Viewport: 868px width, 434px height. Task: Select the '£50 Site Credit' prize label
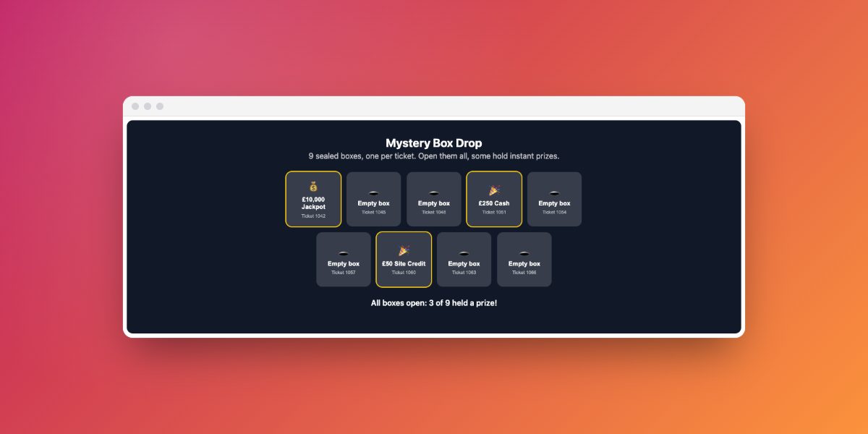(x=404, y=264)
